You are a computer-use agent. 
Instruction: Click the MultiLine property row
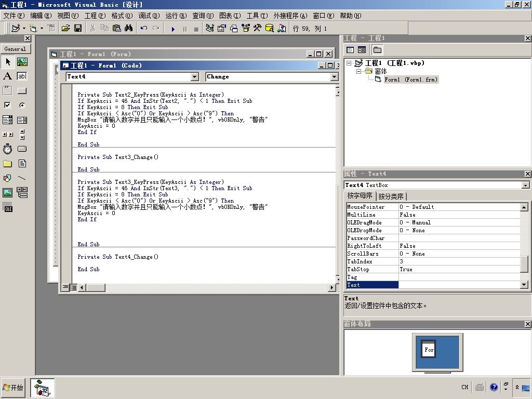pyautogui.click(x=433, y=215)
